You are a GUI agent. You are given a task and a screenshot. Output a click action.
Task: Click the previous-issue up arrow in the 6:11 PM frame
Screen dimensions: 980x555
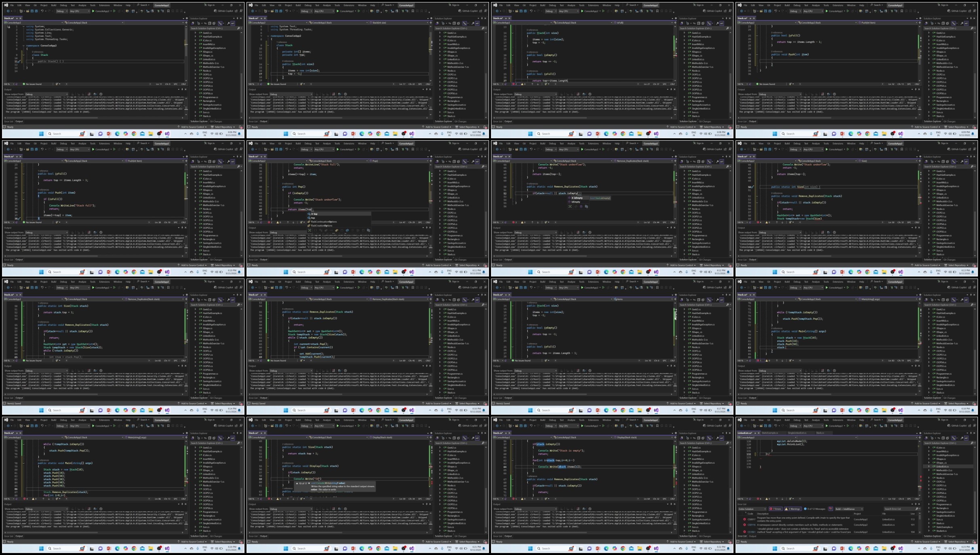point(288,222)
